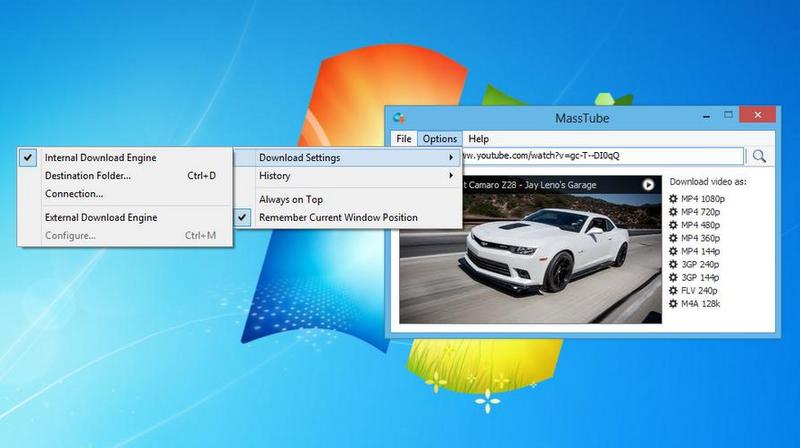800x448 pixels.
Task: Switch to External Download Engine
Action: point(125,217)
